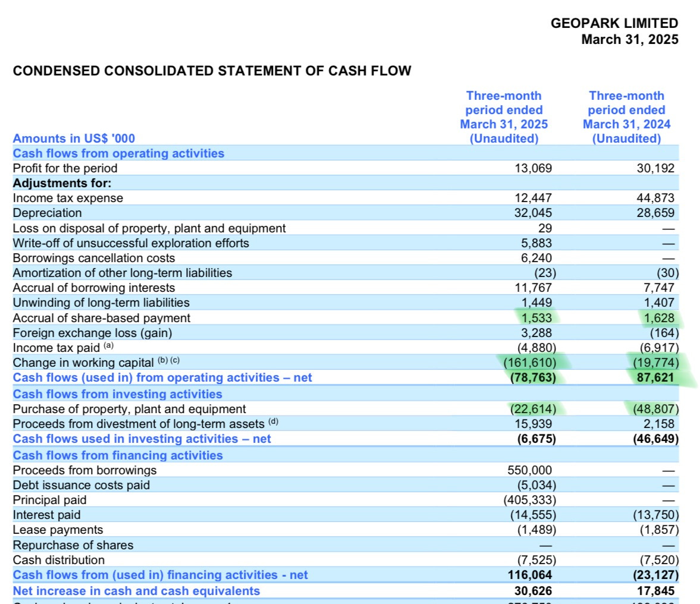Click the Lease payments label
Viewport: 700px width, 604px height.
click(x=58, y=530)
